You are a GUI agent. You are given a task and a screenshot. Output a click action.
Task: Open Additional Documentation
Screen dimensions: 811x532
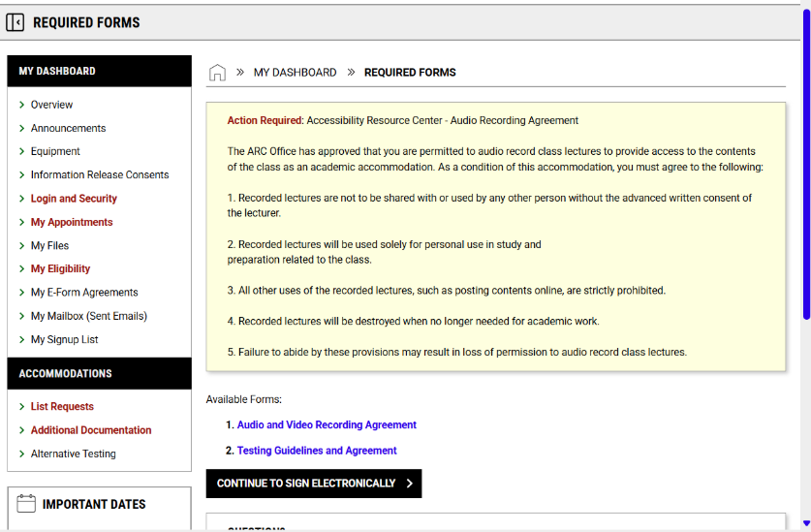91,430
